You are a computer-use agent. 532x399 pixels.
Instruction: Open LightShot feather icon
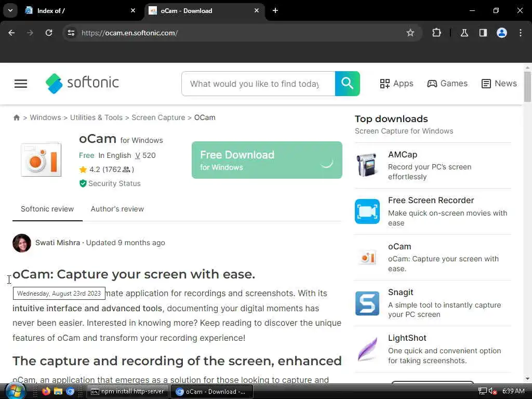pyautogui.click(x=367, y=349)
